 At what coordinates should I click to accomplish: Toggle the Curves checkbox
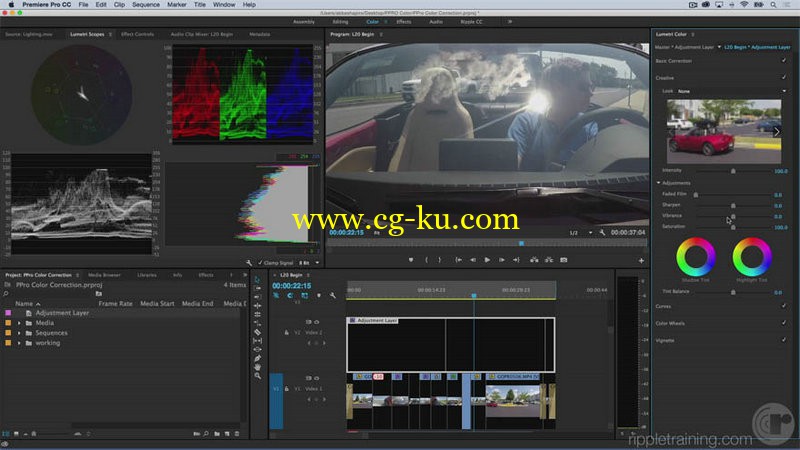(784, 306)
